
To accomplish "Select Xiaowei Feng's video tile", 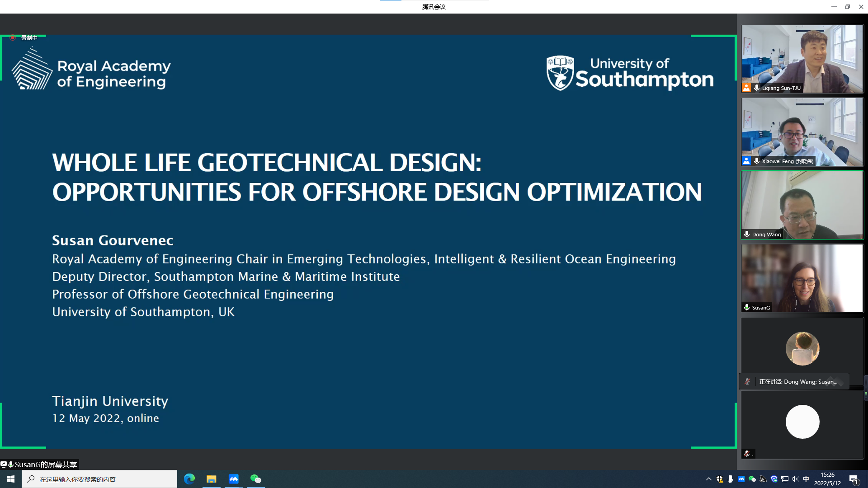I will click(x=802, y=132).
